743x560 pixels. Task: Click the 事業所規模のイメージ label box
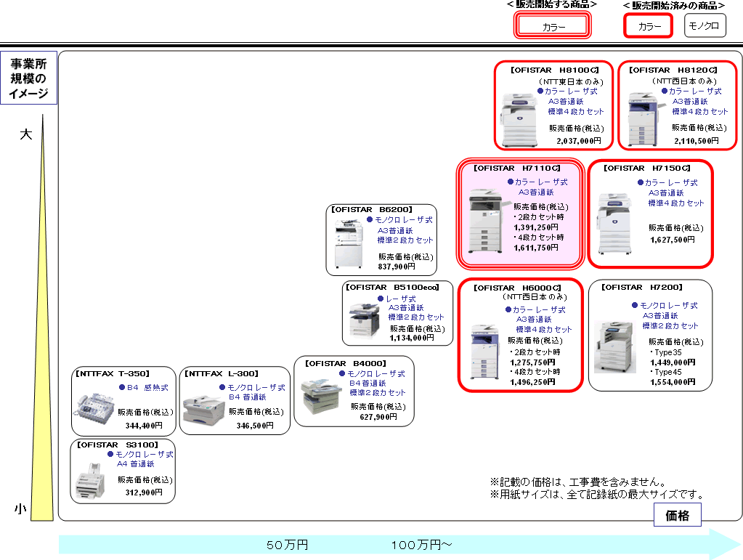[28, 78]
